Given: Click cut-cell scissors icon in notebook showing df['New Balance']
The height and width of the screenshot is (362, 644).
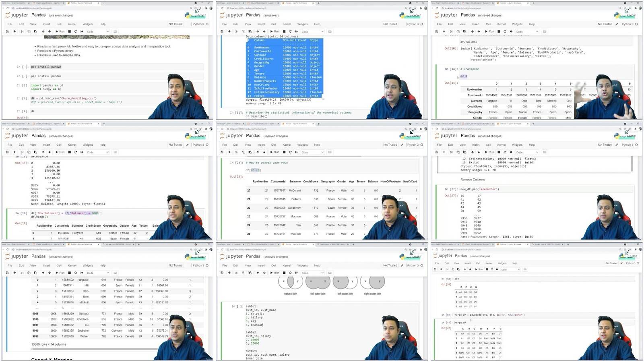Looking at the screenshot, I should (x=22, y=152).
